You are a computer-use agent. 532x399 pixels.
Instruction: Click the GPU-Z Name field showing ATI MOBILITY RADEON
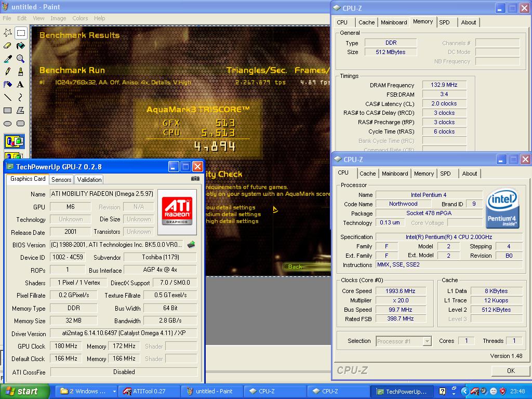click(102, 194)
